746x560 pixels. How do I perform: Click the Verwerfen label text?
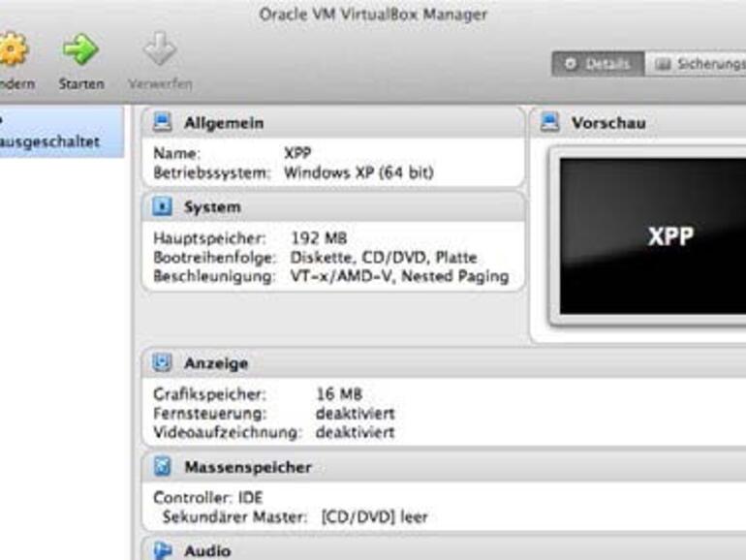(x=160, y=83)
